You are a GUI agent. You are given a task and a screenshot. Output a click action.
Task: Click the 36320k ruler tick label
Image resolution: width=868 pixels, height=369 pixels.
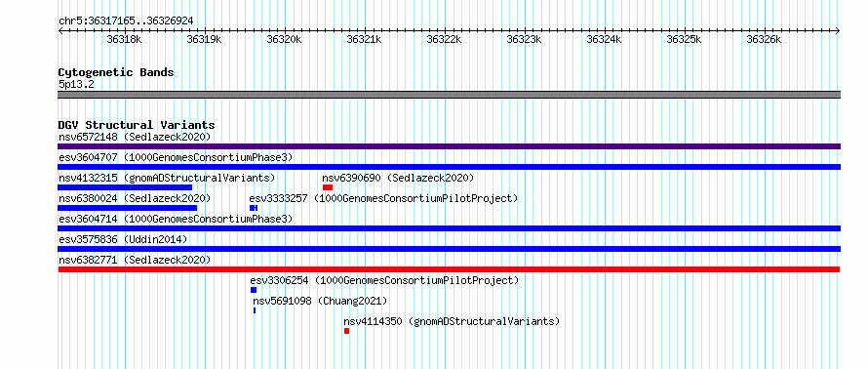(x=285, y=39)
